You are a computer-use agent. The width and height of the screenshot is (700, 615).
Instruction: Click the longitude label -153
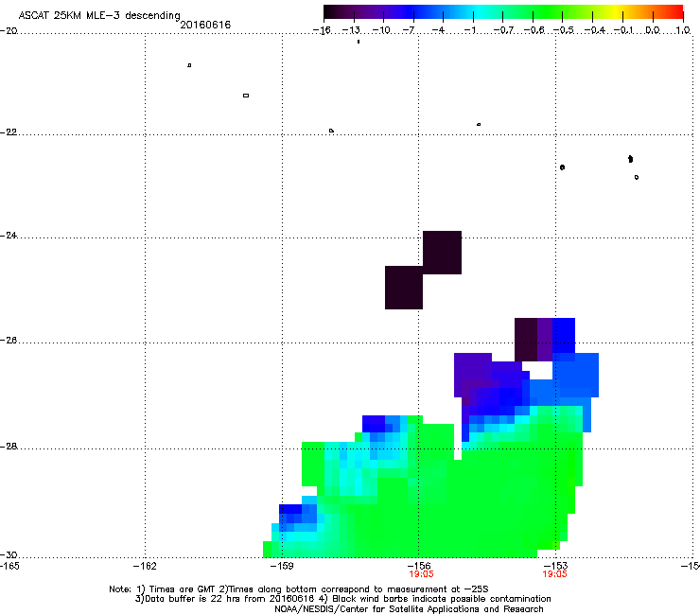[x=555, y=566]
